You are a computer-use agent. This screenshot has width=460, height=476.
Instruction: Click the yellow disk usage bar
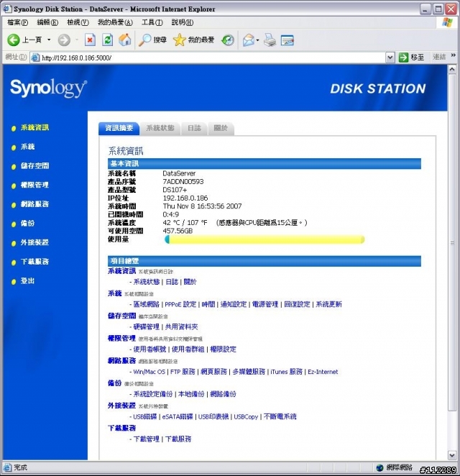tap(264, 239)
